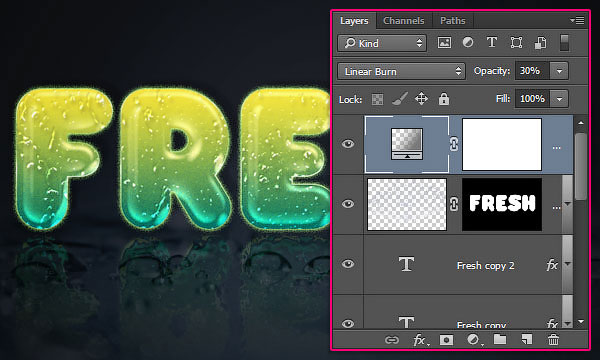Expand effects arrow on Fresh copy layer
600x360 pixels.
[568, 324]
